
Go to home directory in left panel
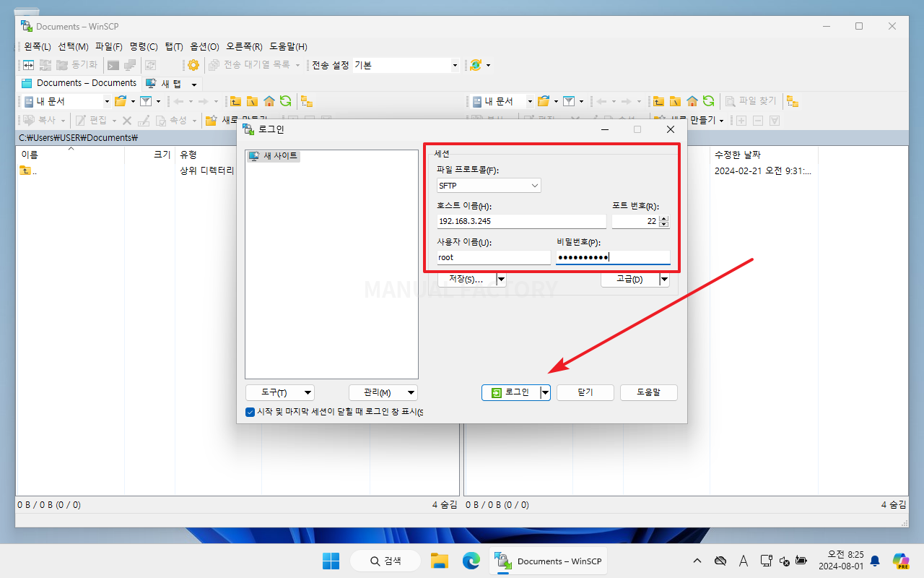click(x=269, y=101)
